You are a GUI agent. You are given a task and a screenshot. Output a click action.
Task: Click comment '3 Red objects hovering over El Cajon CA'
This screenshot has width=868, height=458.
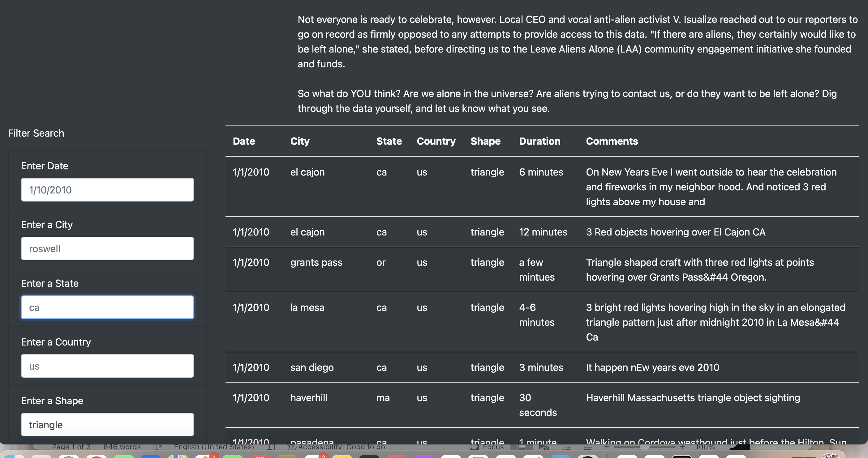pos(676,232)
